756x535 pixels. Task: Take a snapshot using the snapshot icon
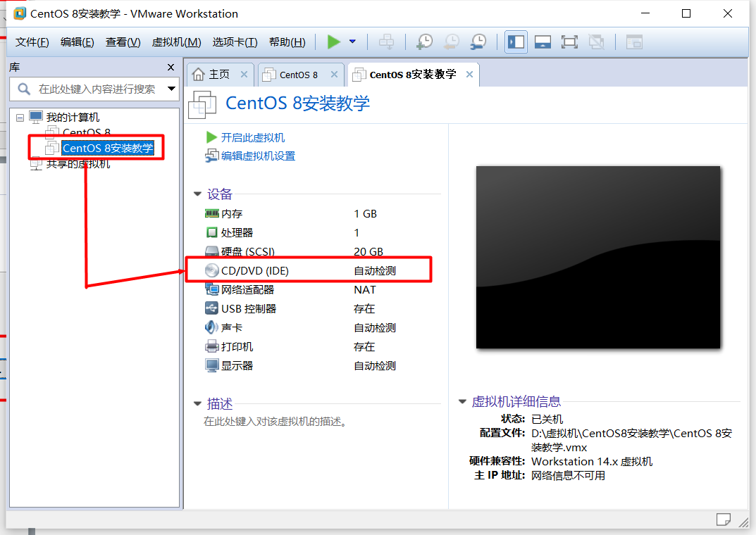[x=424, y=42]
